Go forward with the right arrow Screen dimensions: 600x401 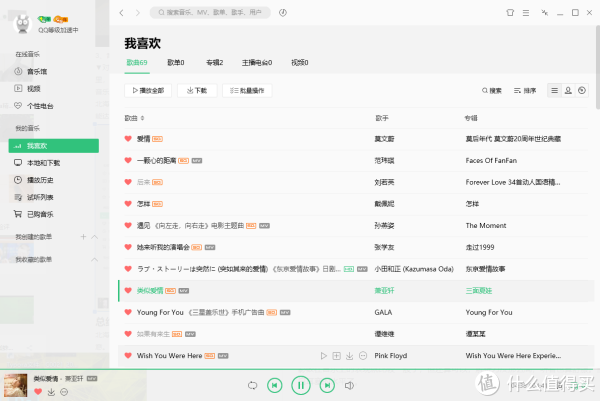tap(138, 13)
